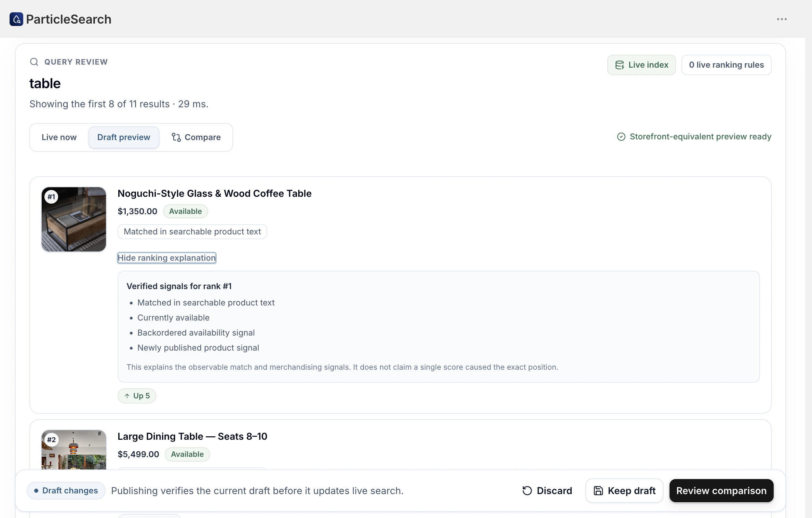Click the 'Newly published product signal' bullet
Viewport: 812px width, 518px height.
click(x=198, y=348)
